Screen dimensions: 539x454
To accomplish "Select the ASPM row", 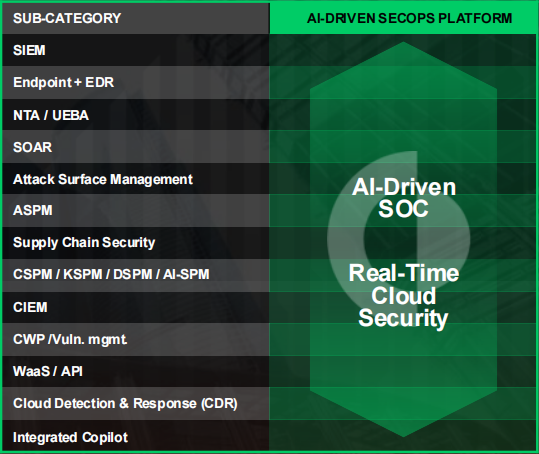I will pos(136,210).
